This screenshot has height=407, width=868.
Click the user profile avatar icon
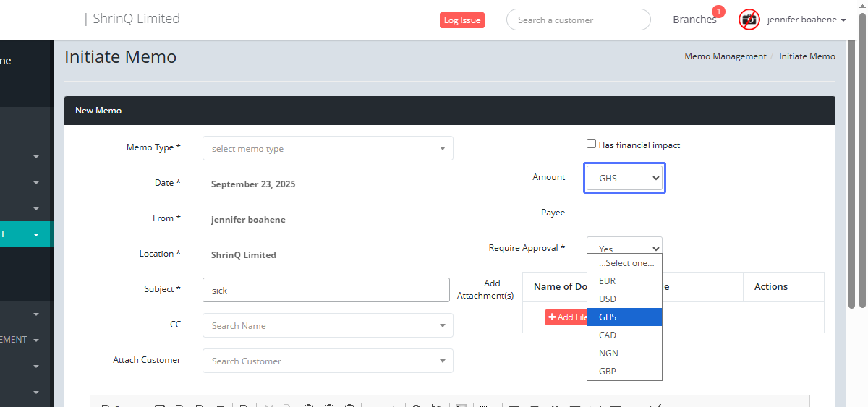(x=749, y=20)
